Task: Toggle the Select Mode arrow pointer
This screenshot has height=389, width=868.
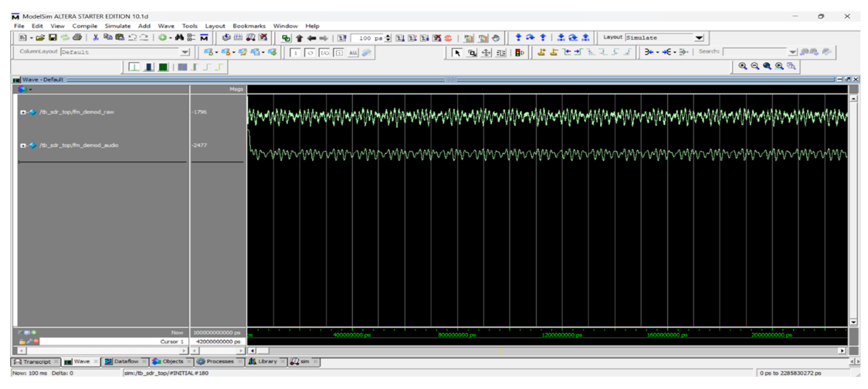Action: click(457, 53)
